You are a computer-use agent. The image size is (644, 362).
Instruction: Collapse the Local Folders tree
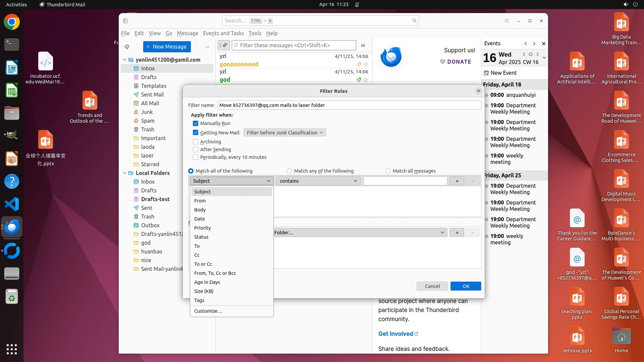(x=124, y=173)
